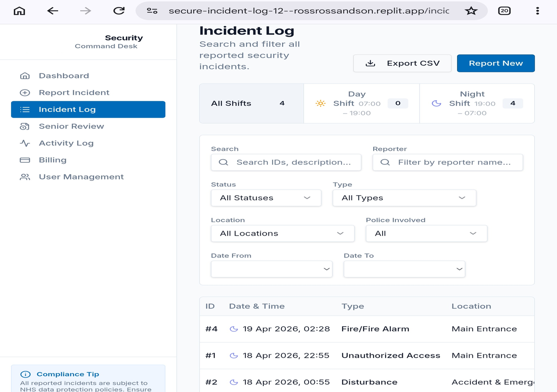
Task: Open incident #1 Unauthorized Access row
Action: [367, 356]
